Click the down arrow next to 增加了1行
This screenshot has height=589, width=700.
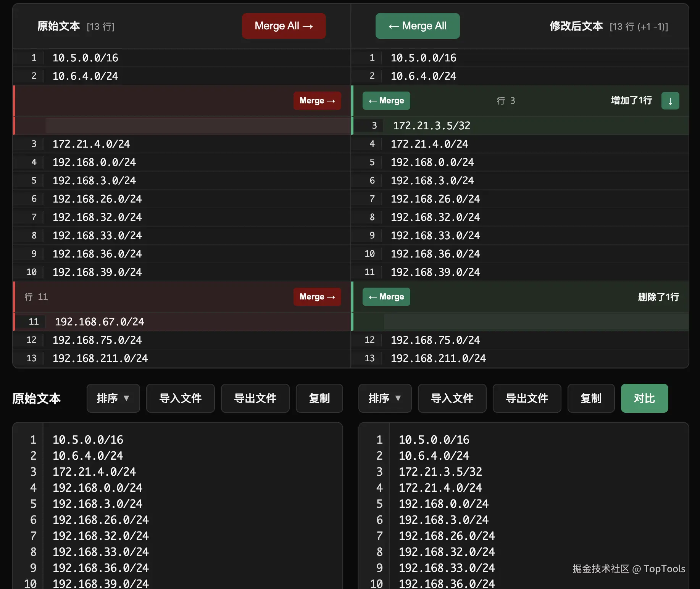[x=670, y=101]
